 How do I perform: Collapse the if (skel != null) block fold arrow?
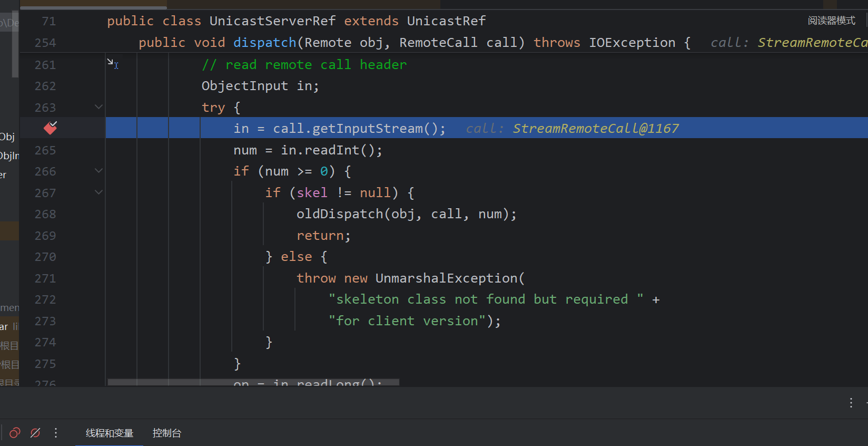[x=98, y=192]
